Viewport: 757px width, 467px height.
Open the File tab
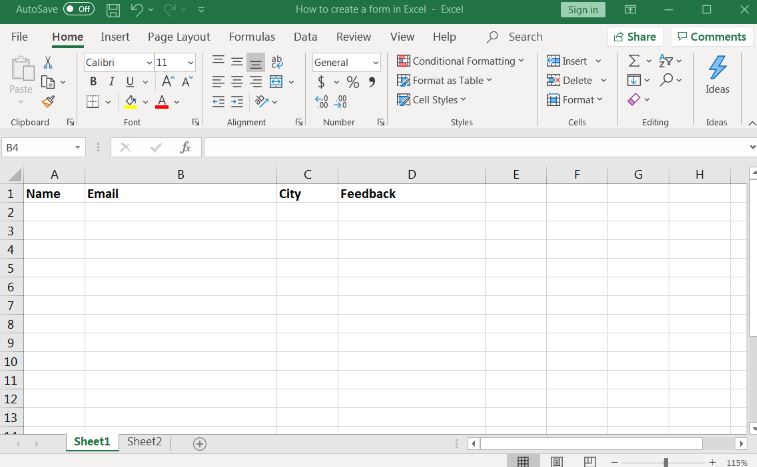[x=19, y=37]
